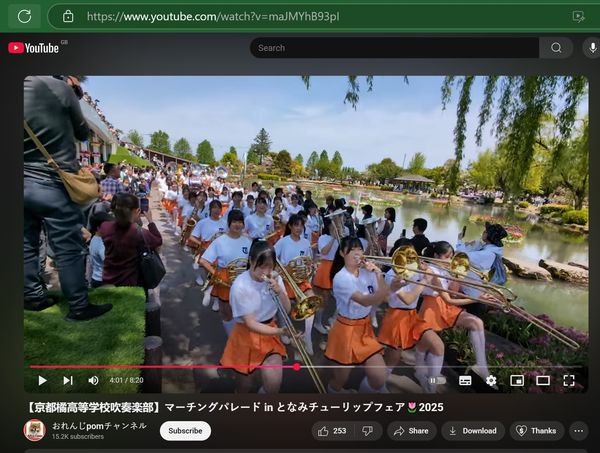Open the media playback icon in the address bar
Screen dimensions: 600x453
tap(578, 16)
